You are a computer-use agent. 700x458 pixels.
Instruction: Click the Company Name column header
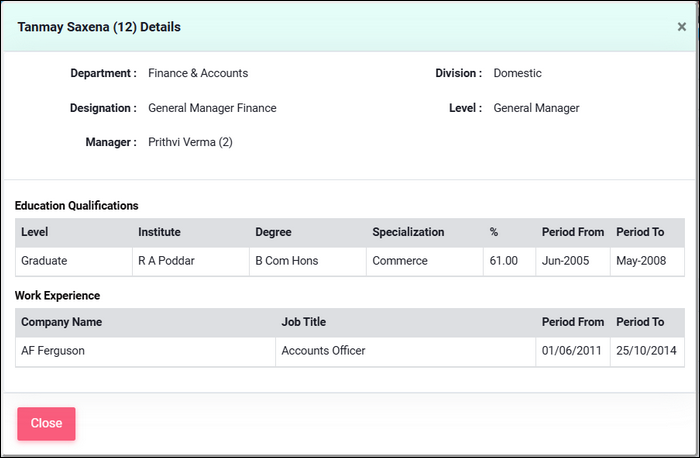[62, 322]
